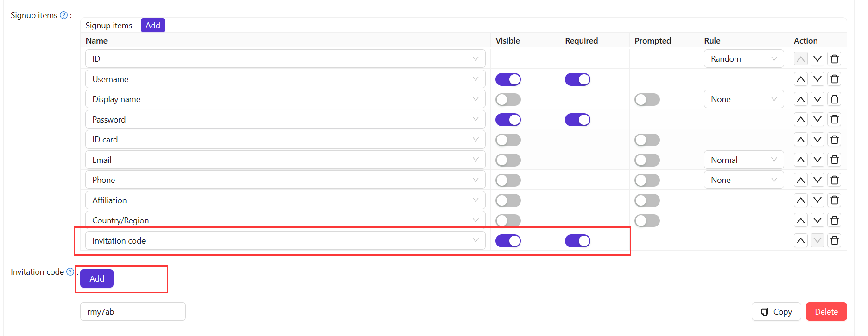This screenshot has width=868, height=336.
Task: Move the Password row up
Action: tap(801, 120)
